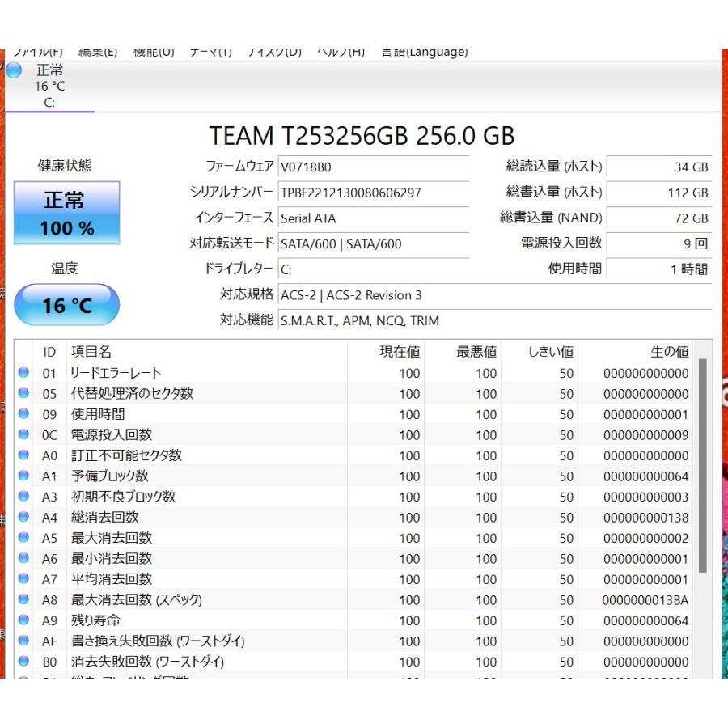Viewport: 728px width, 728px height.
Task: Click the blue indicator for 書き換え失敗回数
Action: click(x=25, y=641)
